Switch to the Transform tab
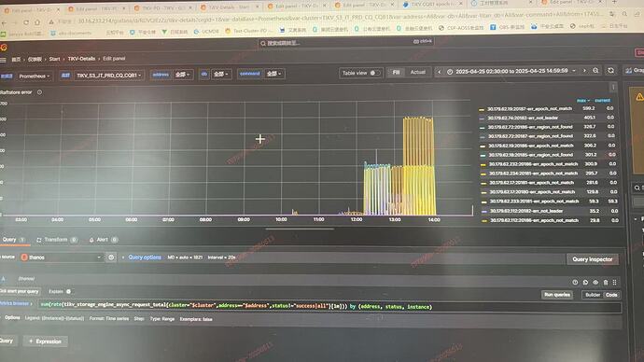Viewport: 644px width, 362px height. [56, 240]
